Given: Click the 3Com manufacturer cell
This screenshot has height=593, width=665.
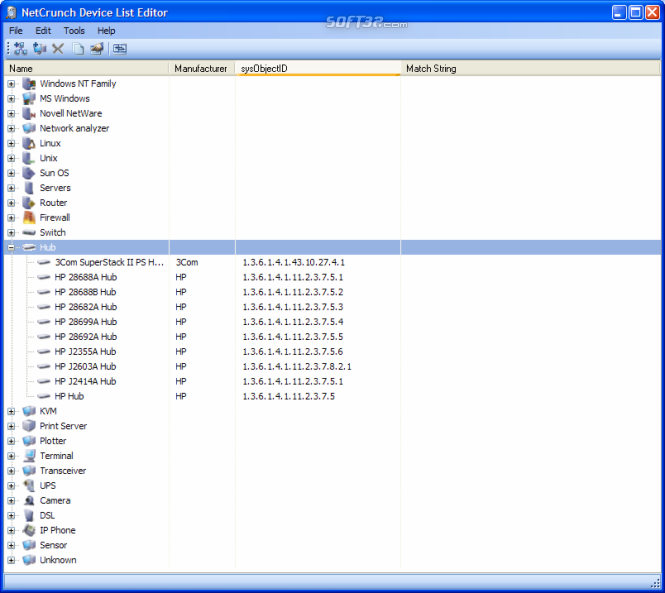Looking at the screenshot, I should (187, 262).
